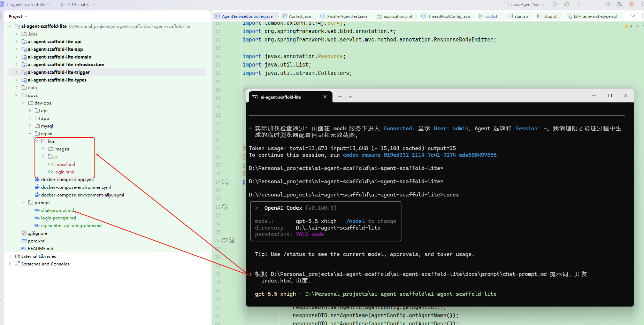Screen dimensions: 644x325
Task: Click the Codex prompt input line in terminal
Action: (421, 277)
